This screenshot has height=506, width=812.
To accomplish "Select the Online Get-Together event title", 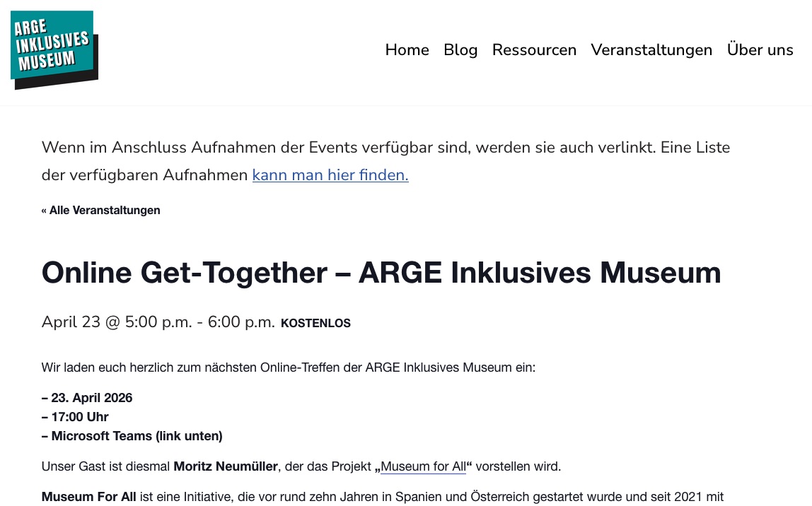I will coord(381,272).
